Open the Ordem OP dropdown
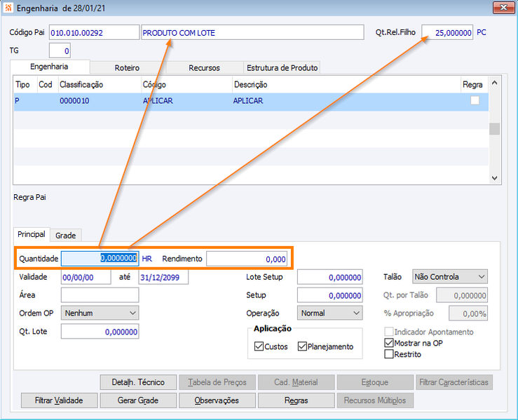This screenshot has height=420, width=518. (100, 313)
